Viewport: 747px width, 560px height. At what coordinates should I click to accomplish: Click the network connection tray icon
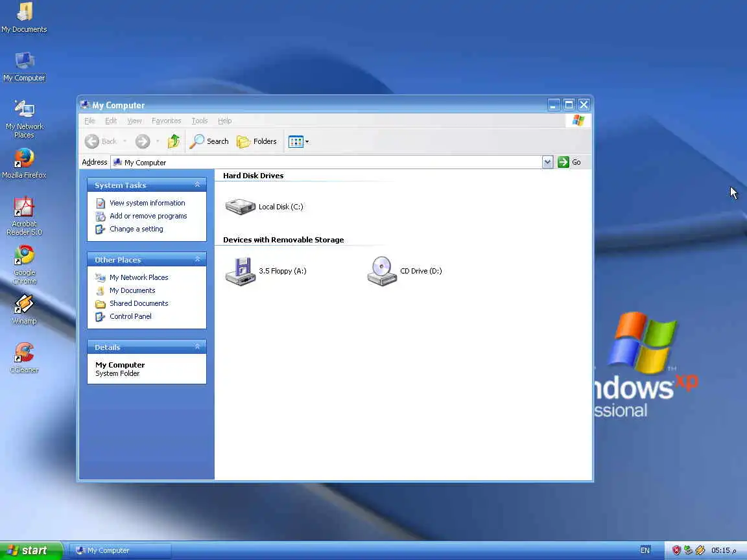pyautogui.click(x=689, y=550)
